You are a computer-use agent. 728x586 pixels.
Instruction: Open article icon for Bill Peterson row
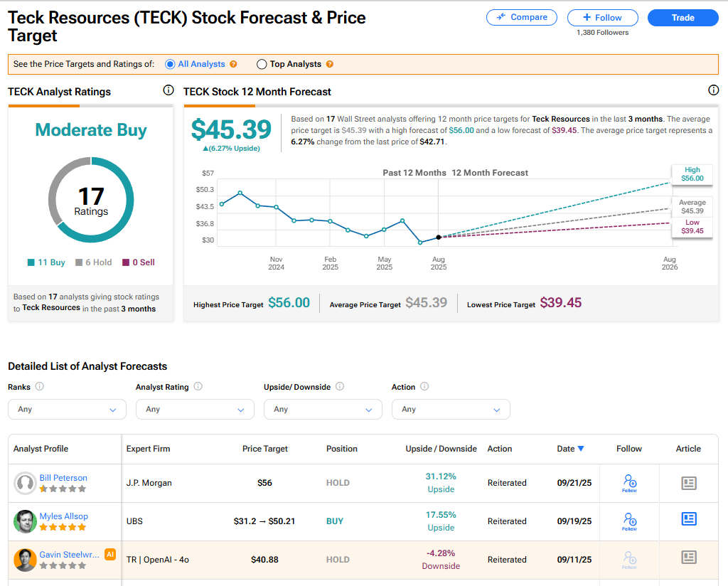[688, 483]
